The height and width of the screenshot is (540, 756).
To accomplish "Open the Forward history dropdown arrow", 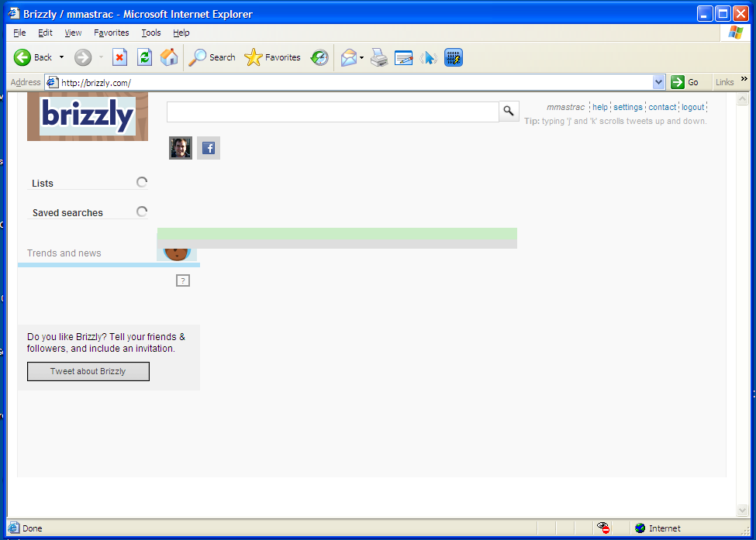I will click(x=101, y=57).
